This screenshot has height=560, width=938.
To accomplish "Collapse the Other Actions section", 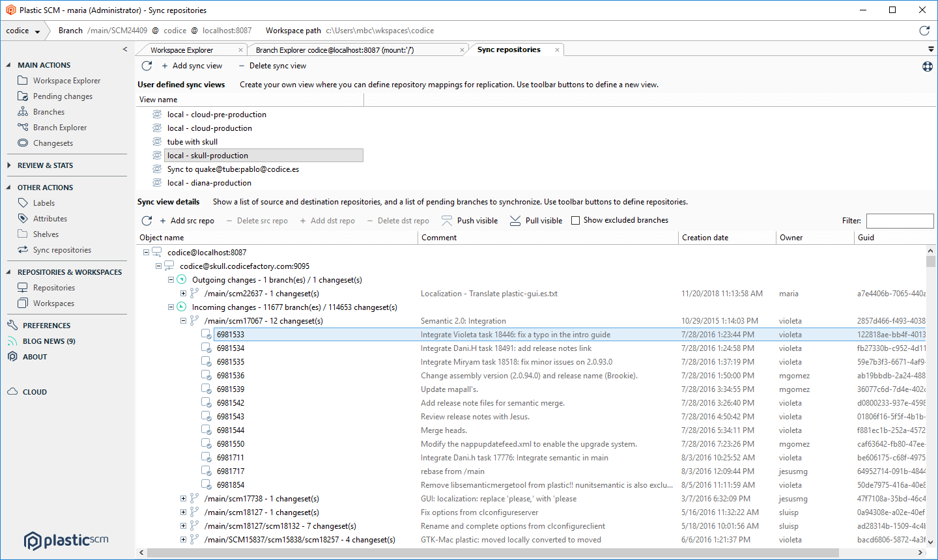I will click(x=8, y=188).
